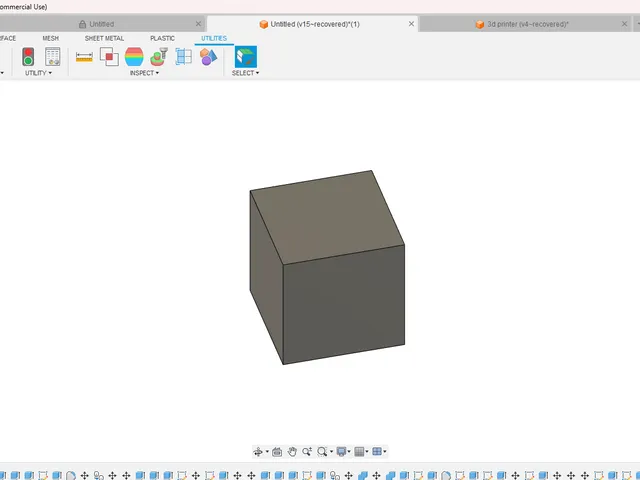
Task: Expand the UTILITY panel dropdown
Action: tap(38, 73)
